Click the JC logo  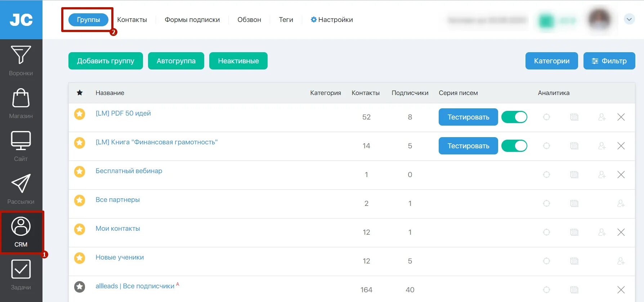(x=21, y=19)
